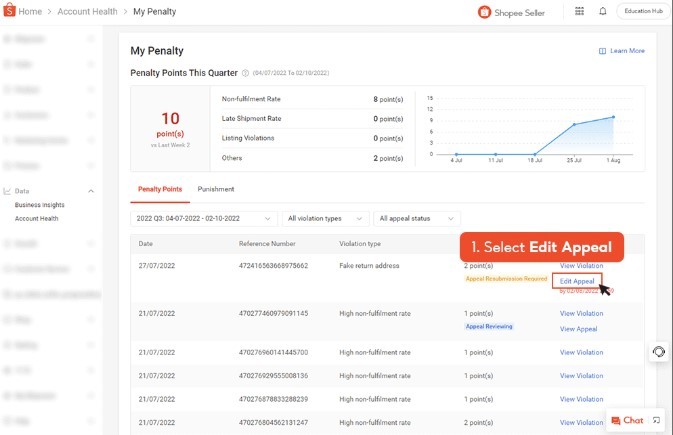The height and width of the screenshot is (435, 673).
Task: Click the Learn More book icon
Action: pyautogui.click(x=602, y=51)
